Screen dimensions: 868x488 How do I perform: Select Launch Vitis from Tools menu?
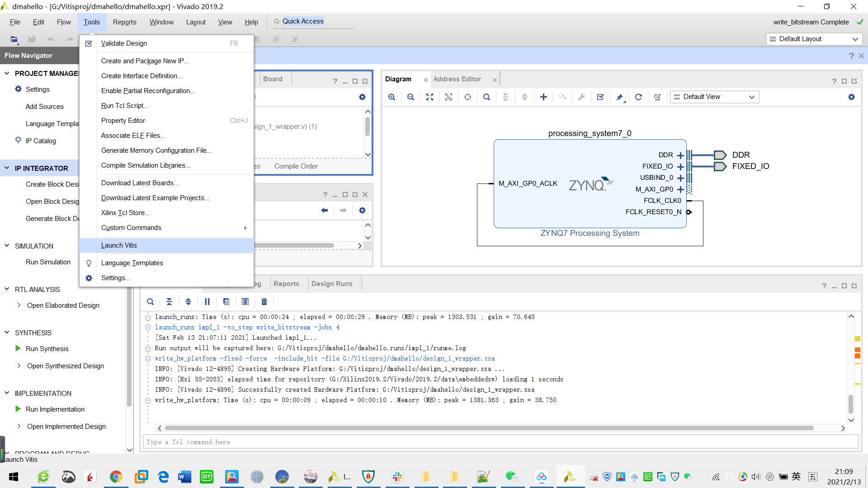119,245
